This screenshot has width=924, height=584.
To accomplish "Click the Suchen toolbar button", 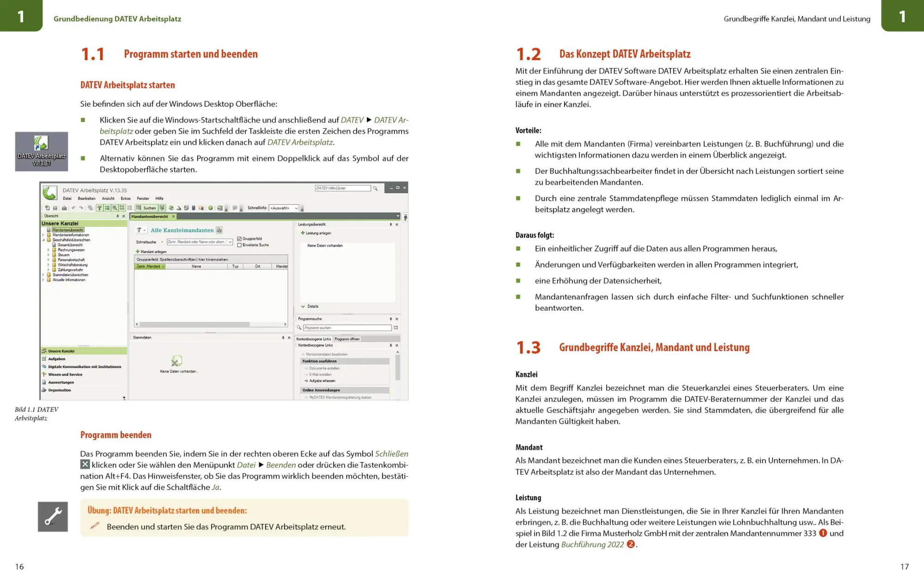I will click(x=146, y=208).
